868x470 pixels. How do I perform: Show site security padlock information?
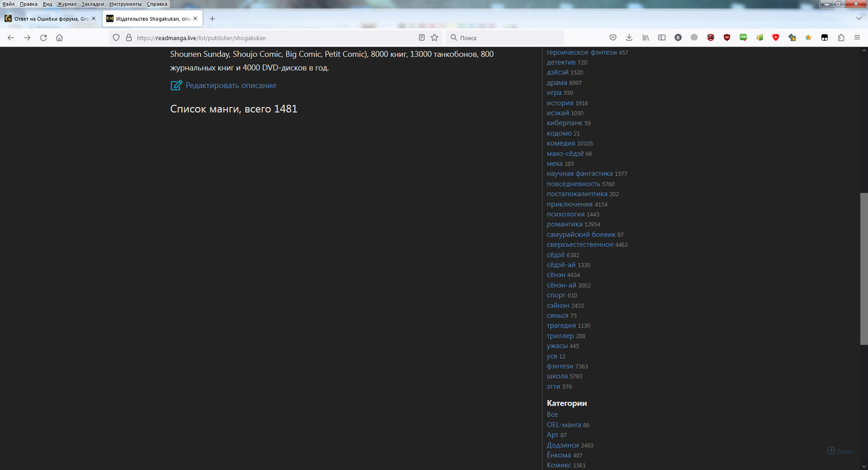coord(128,38)
